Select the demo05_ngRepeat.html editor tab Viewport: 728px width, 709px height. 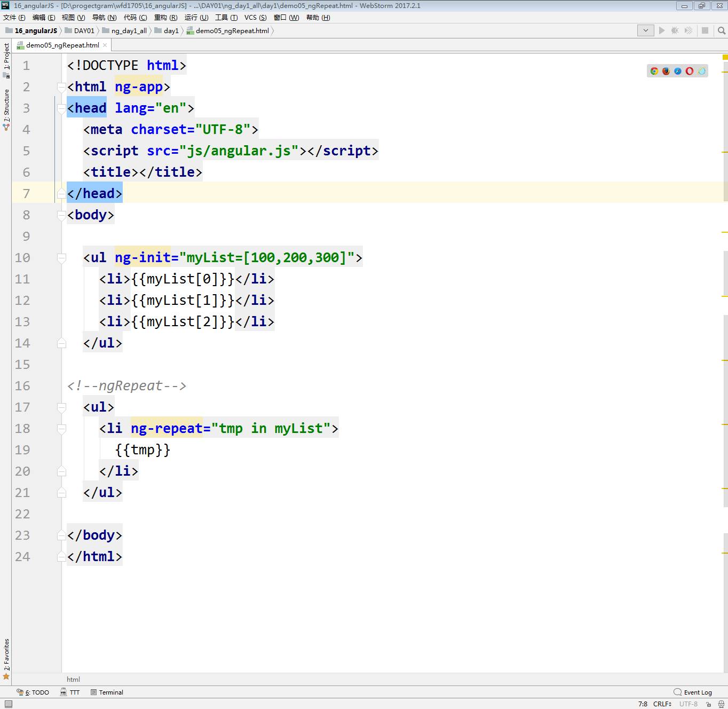tap(62, 45)
